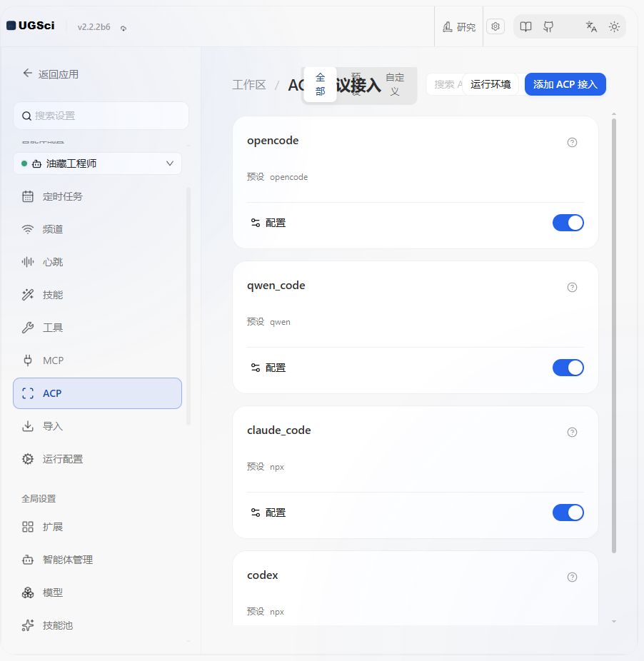The width and height of the screenshot is (644, 661).
Task: Toggle light theme with sun icon
Action: pos(614,27)
